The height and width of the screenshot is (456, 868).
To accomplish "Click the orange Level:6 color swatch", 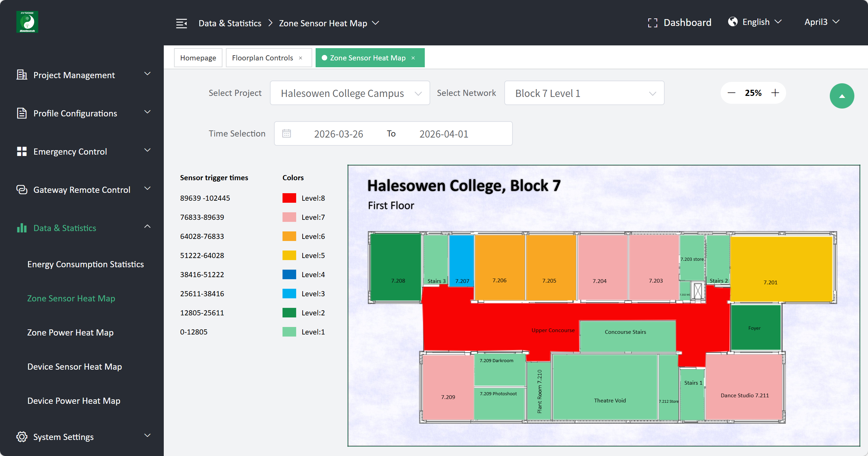I will [289, 236].
